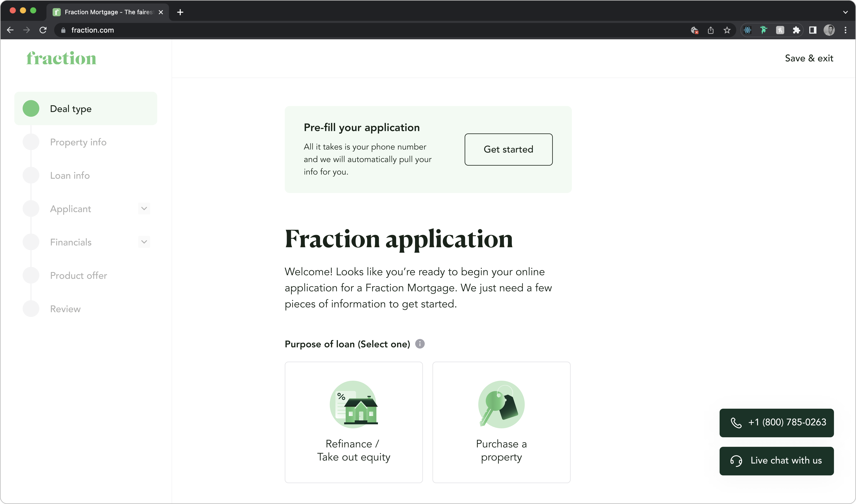Click the Property info step circle
The height and width of the screenshot is (504, 856).
[x=31, y=142]
